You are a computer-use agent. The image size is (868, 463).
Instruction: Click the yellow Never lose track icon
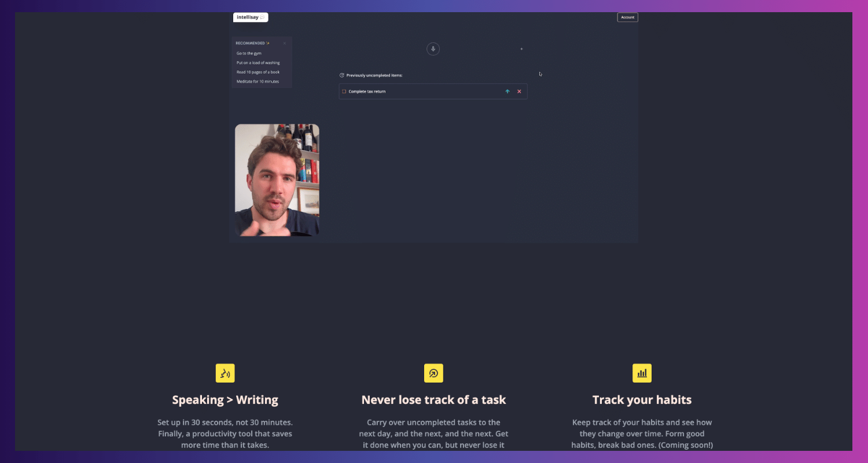(x=433, y=373)
